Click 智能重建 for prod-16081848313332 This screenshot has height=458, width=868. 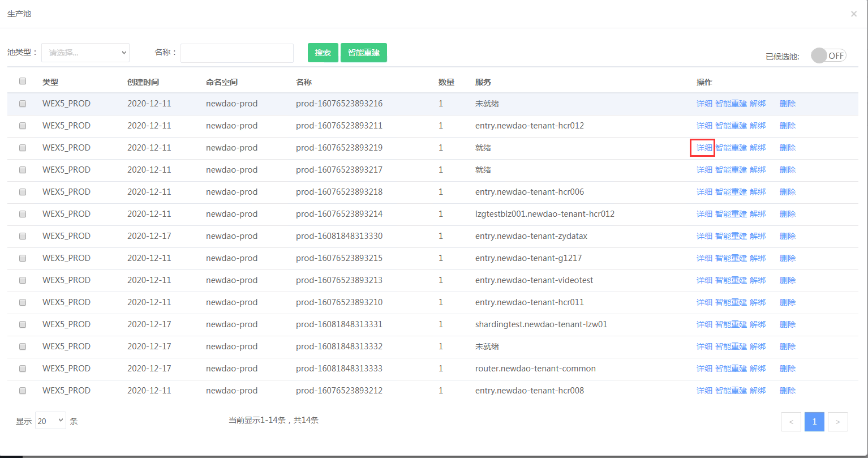coord(731,346)
